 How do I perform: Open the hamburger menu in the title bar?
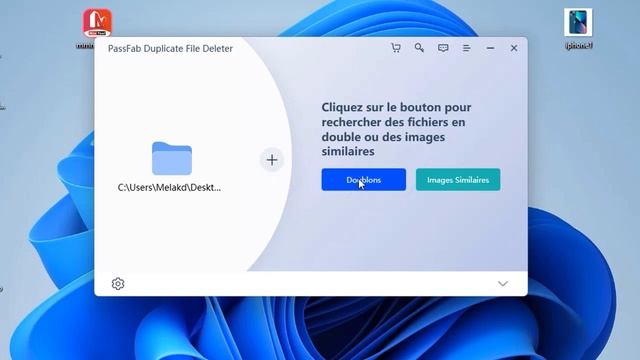(x=467, y=48)
